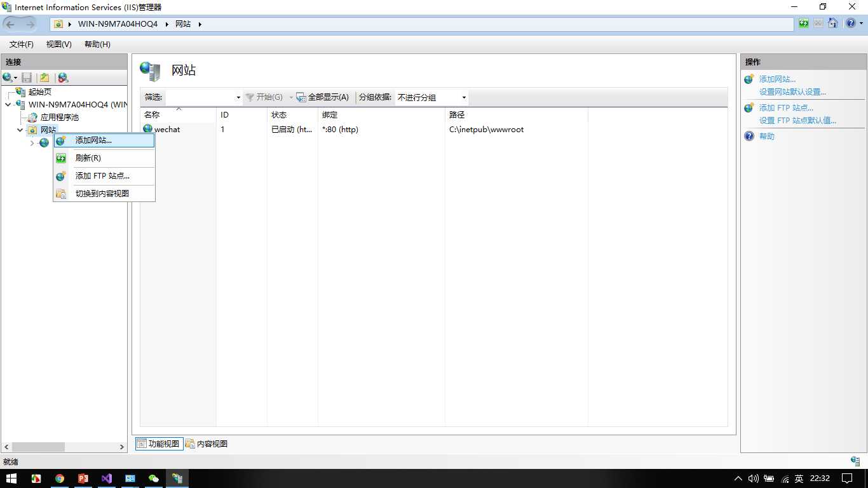Click into the 筛选 filter input box
This screenshot has height=488, width=868.
coord(200,97)
